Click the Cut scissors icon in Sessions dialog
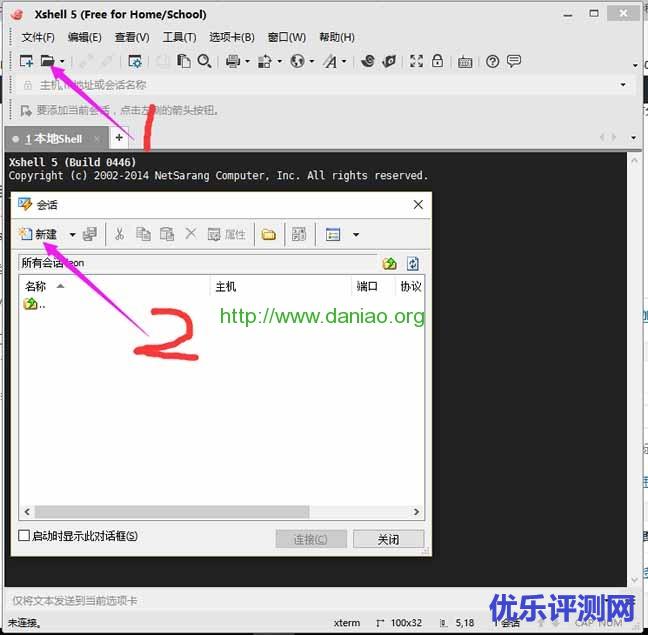 [x=119, y=234]
